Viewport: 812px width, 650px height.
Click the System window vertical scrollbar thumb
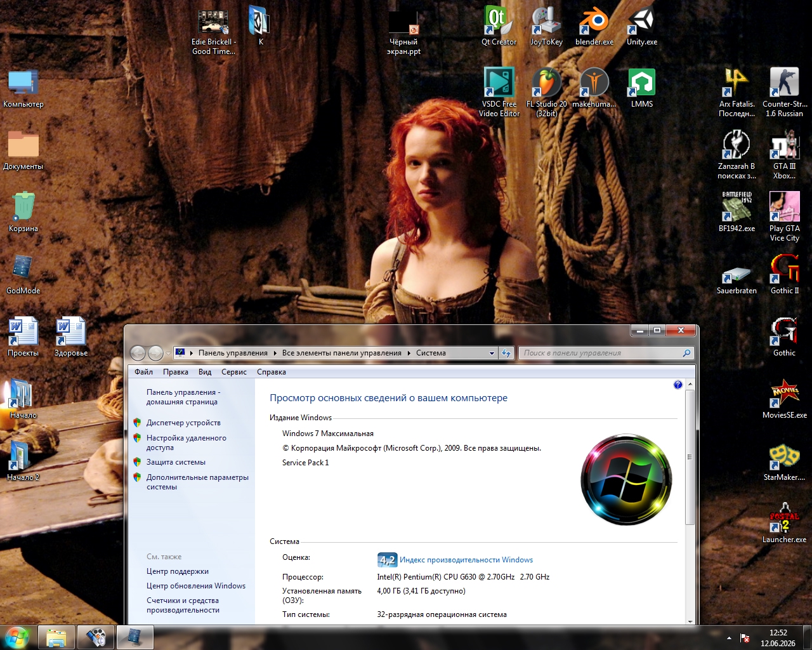click(x=690, y=457)
